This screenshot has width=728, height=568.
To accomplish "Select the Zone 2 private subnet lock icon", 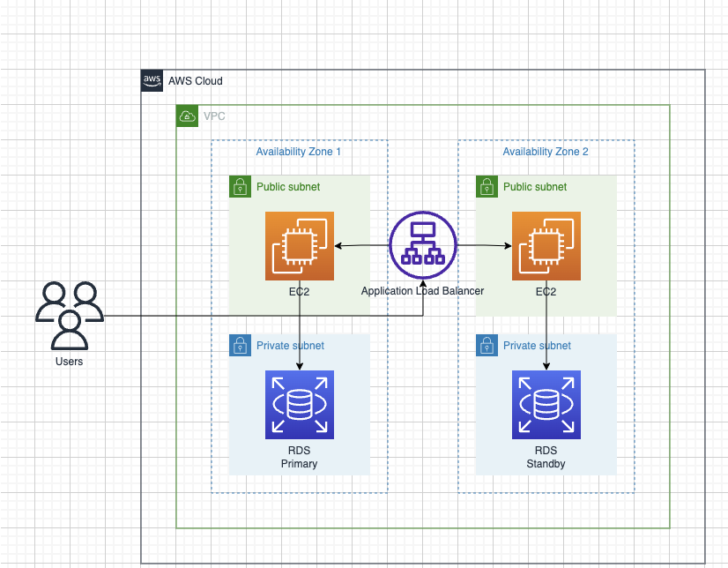I will (x=487, y=346).
